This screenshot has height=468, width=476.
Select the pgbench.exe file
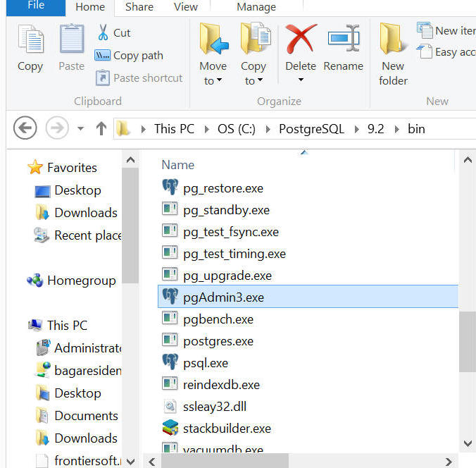(208, 319)
